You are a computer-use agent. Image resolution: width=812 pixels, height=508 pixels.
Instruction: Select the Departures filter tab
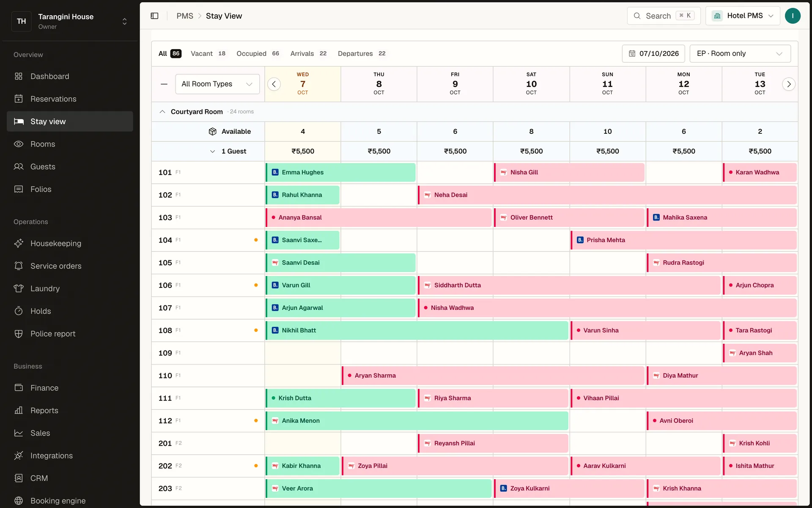[362, 53]
